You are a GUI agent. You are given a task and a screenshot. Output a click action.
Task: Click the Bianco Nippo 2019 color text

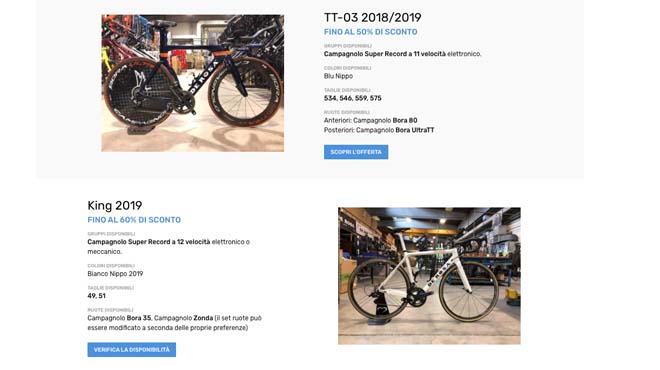point(115,274)
